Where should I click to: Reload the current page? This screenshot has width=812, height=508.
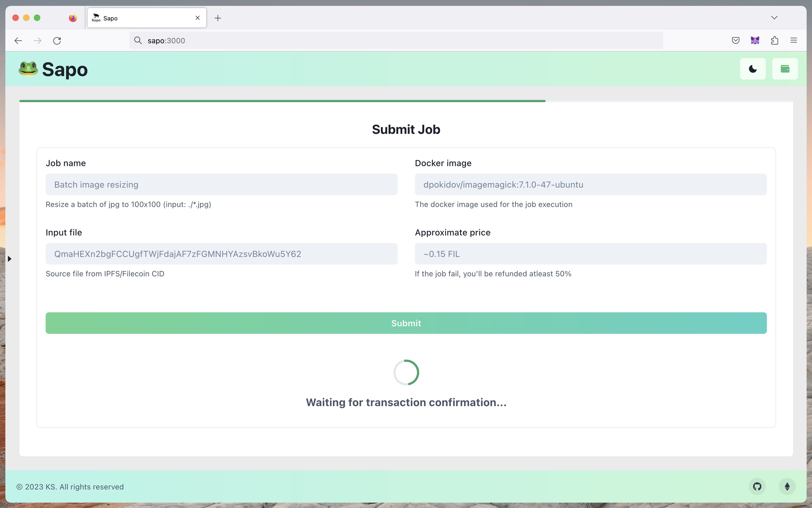(57, 41)
